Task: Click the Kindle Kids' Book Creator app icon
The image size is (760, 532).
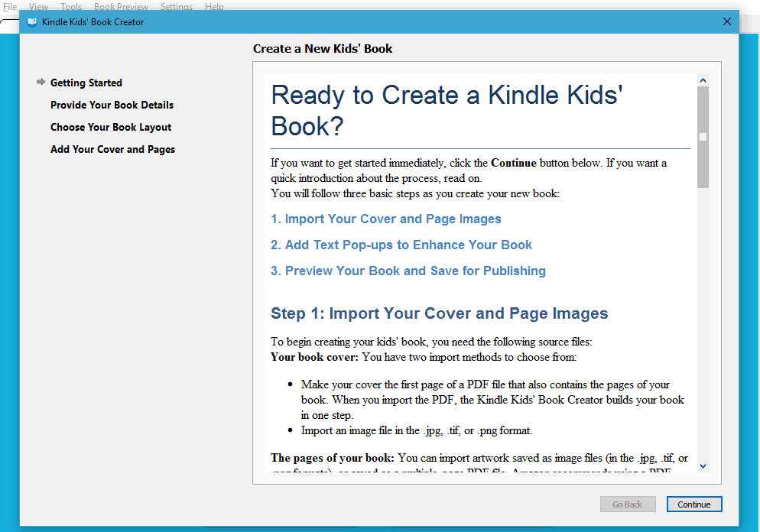Action: pos(32,22)
